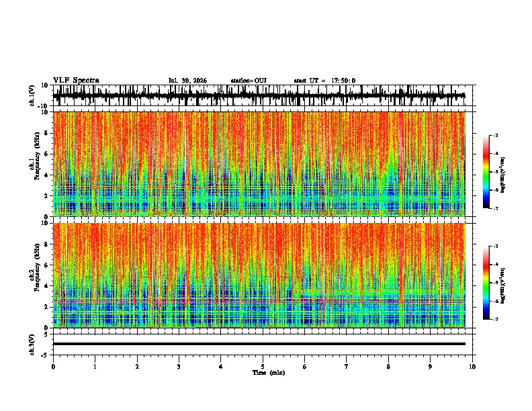Click time axis tick label "7"
The width and height of the screenshot is (532, 411).
pos(347,367)
